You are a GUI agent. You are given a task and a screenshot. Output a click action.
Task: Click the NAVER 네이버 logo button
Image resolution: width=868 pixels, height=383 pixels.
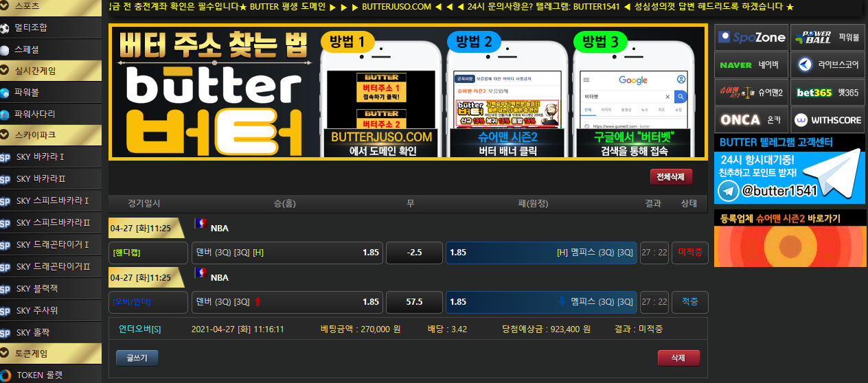[751, 65]
